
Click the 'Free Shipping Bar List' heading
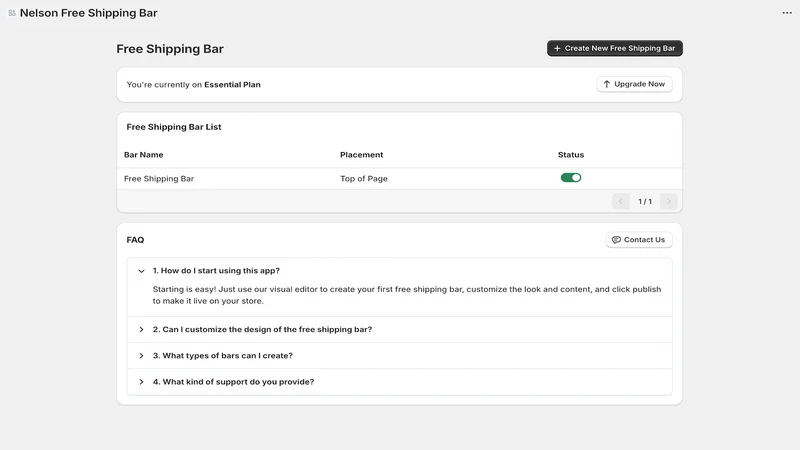(x=174, y=127)
